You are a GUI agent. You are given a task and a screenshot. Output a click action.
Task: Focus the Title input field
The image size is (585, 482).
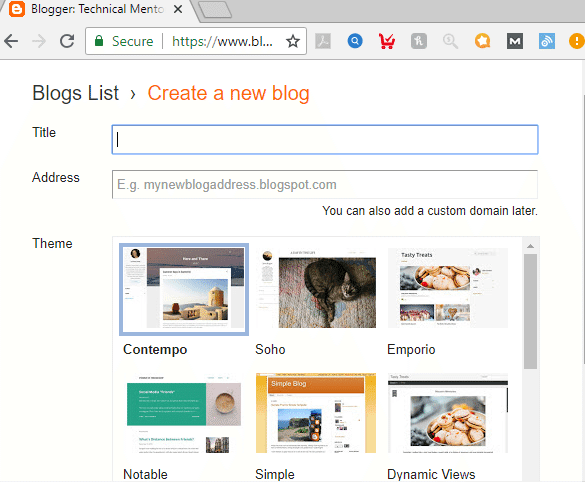pyautogui.click(x=325, y=140)
